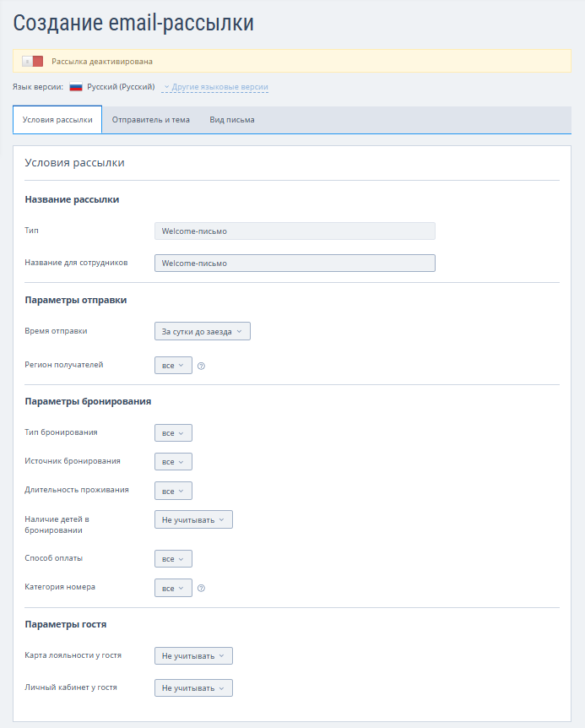Click the Название для сотрудников input field
Screen dimensions: 585x728
[x=295, y=263]
